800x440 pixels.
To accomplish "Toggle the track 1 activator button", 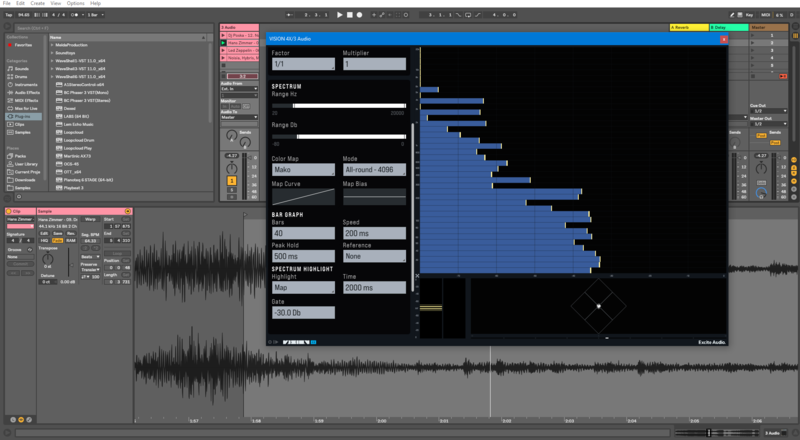I will (231, 180).
